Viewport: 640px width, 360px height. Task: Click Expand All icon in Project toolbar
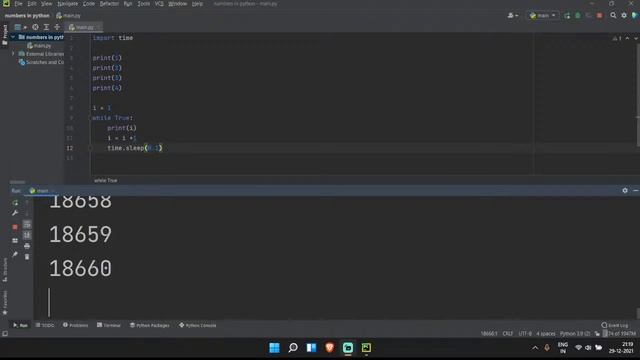[x=46, y=27]
